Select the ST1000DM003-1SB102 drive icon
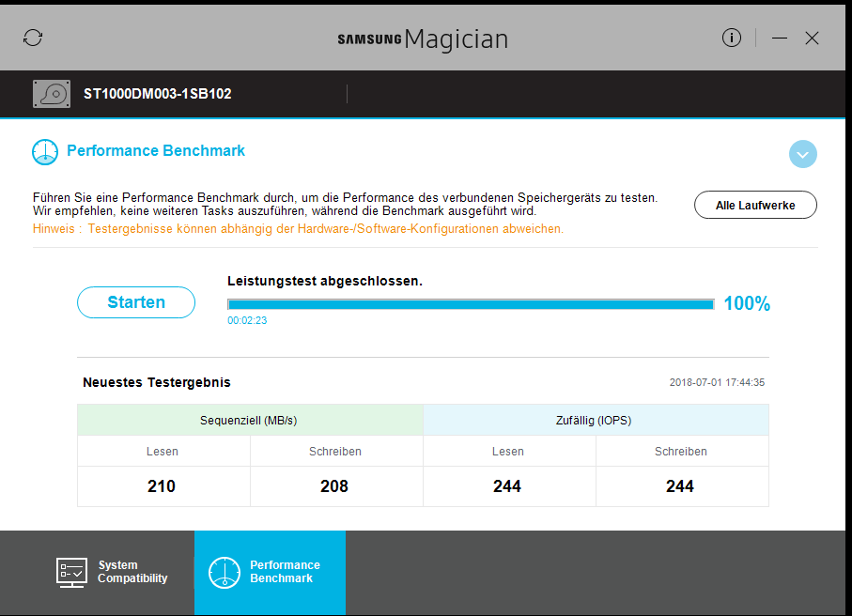Screen dimensions: 852x616 click(52, 93)
